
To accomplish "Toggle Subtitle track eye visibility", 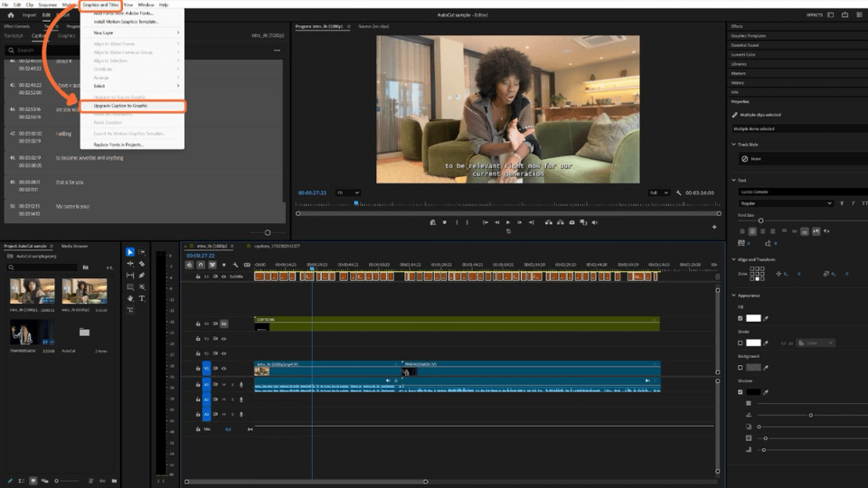I will point(223,277).
